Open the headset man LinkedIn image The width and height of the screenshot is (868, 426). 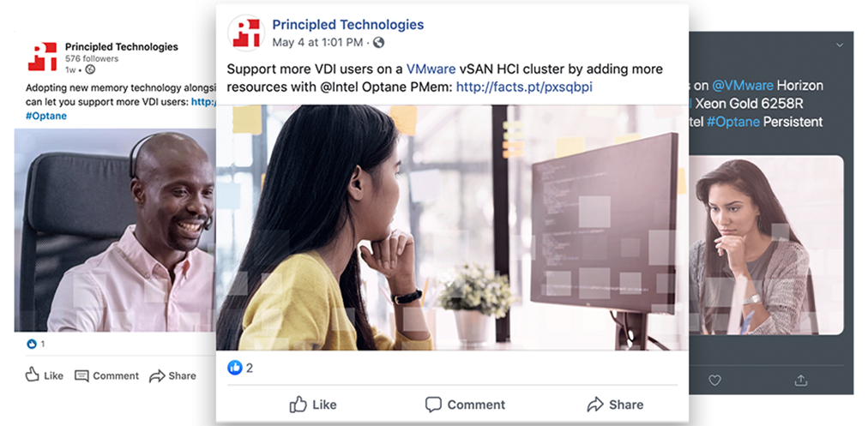(115, 231)
